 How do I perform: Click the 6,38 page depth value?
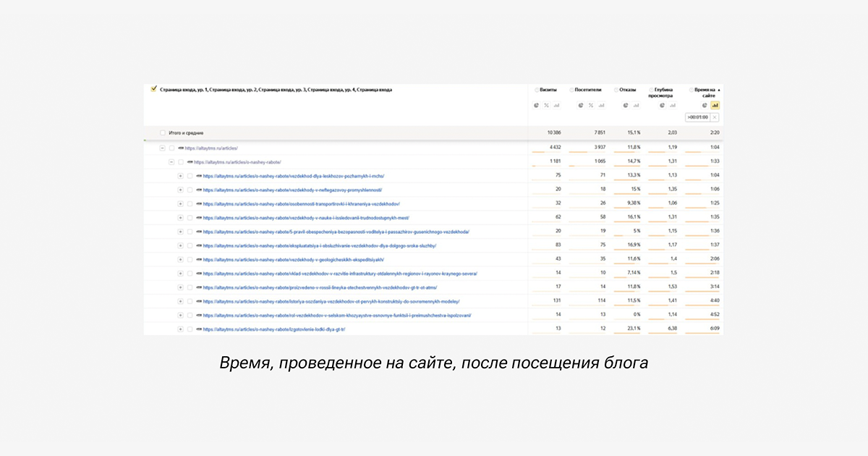pyautogui.click(x=672, y=329)
